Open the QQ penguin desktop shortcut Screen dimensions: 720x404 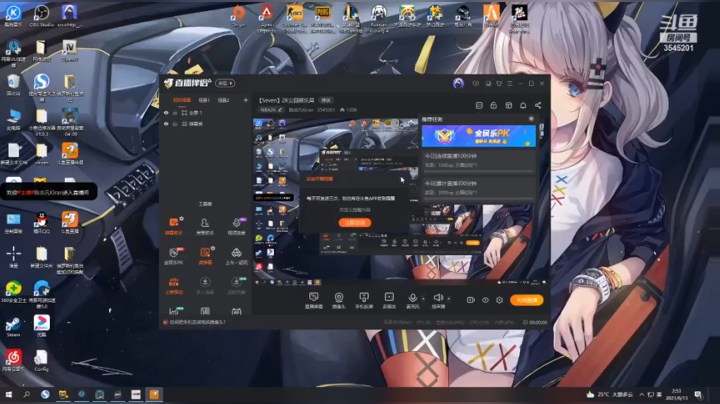(x=41, y=223)
